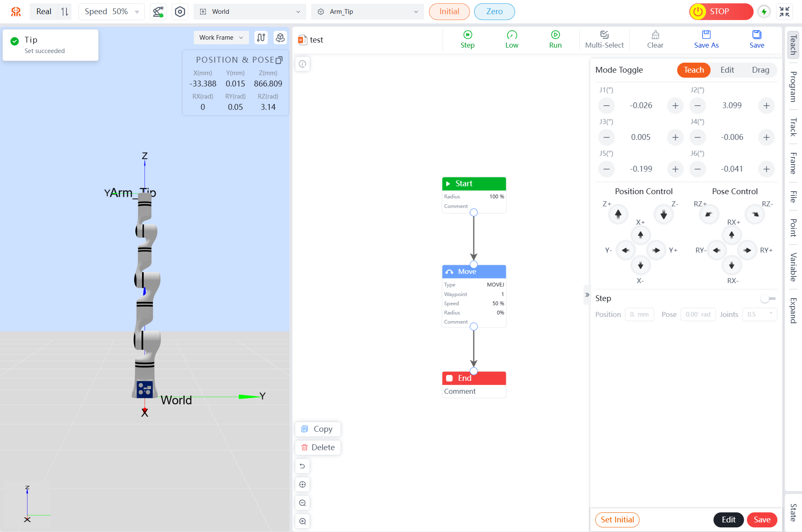
Task: Open the Variable side tab
Action: pos(793,267)
